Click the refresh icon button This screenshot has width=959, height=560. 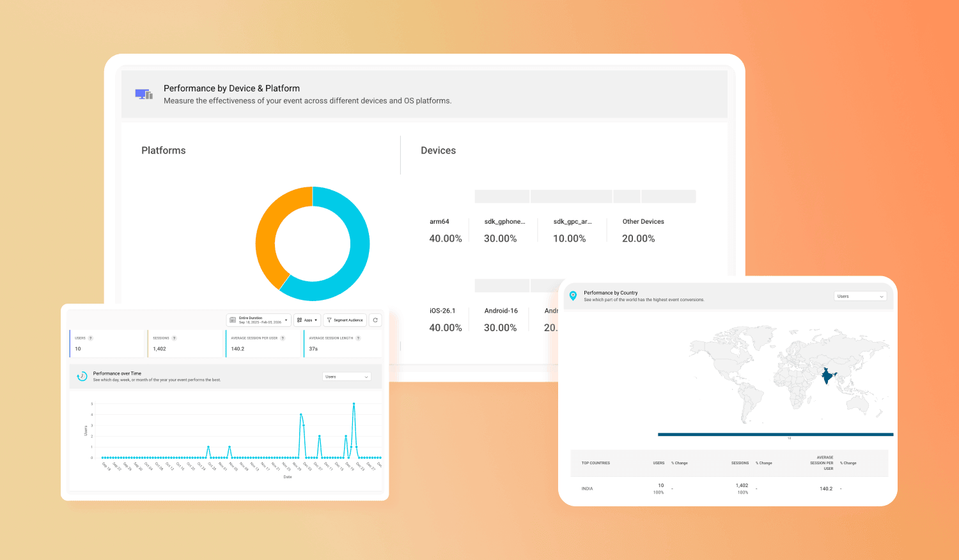[375, 320]
